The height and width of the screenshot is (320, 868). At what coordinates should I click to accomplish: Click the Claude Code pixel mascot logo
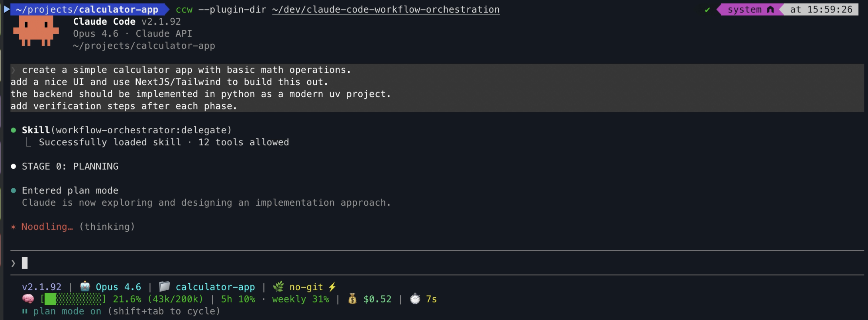pyautogui.click(x=36, y=31)
